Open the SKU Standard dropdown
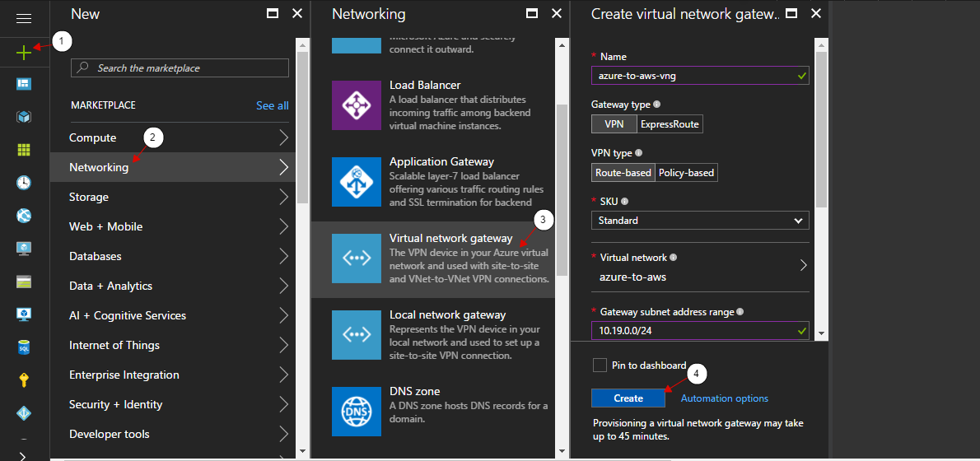 point(700,221)
